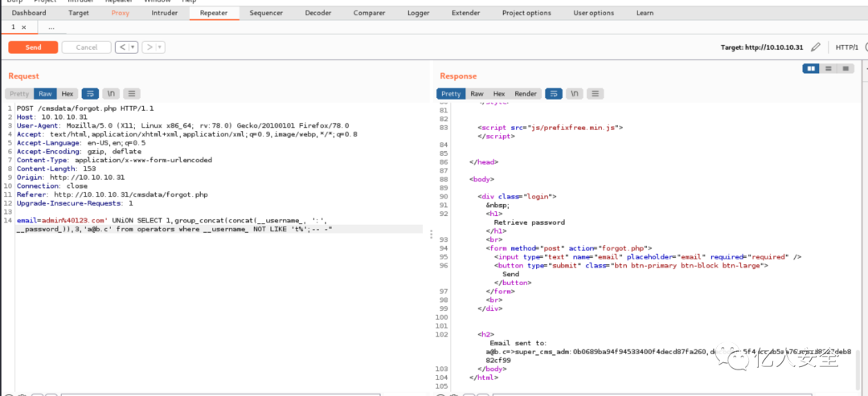Select the combined tabbed layout icon
868x396 pixels.
point(845,68)
